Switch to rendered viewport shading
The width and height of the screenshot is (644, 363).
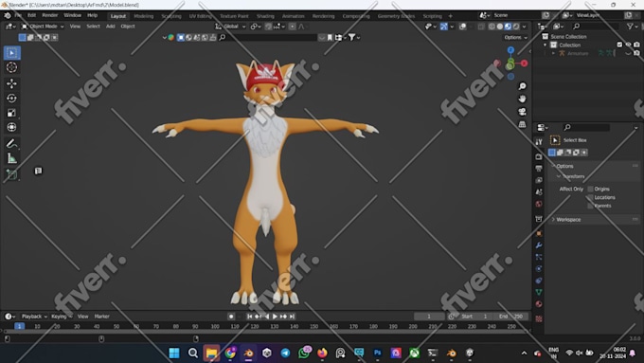(516, 27)
